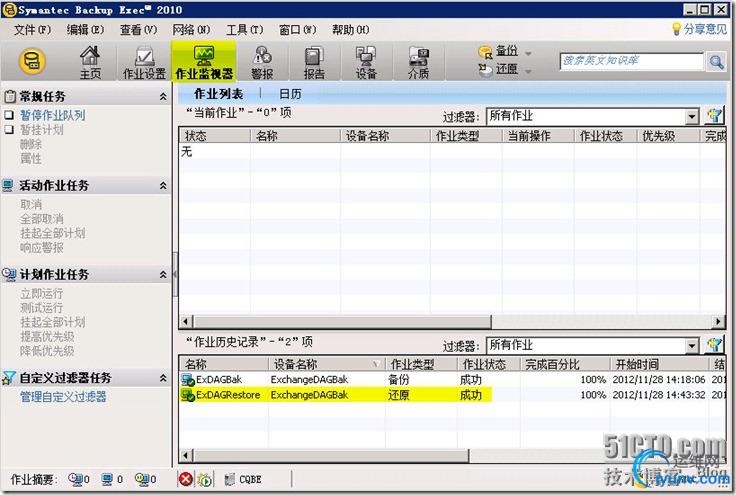Click the sidebar collapse splitter handle
The width and height of the screenshot is (736, 495).
[x=175, y=274]
